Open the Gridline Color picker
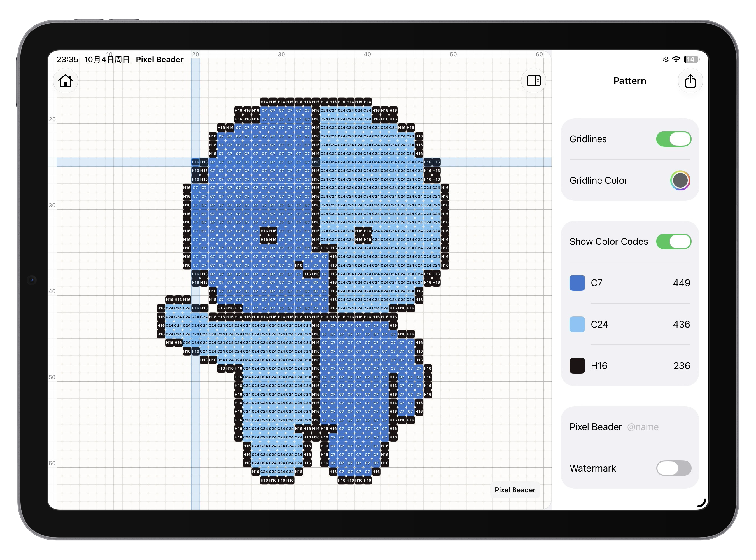 (680, 180)
